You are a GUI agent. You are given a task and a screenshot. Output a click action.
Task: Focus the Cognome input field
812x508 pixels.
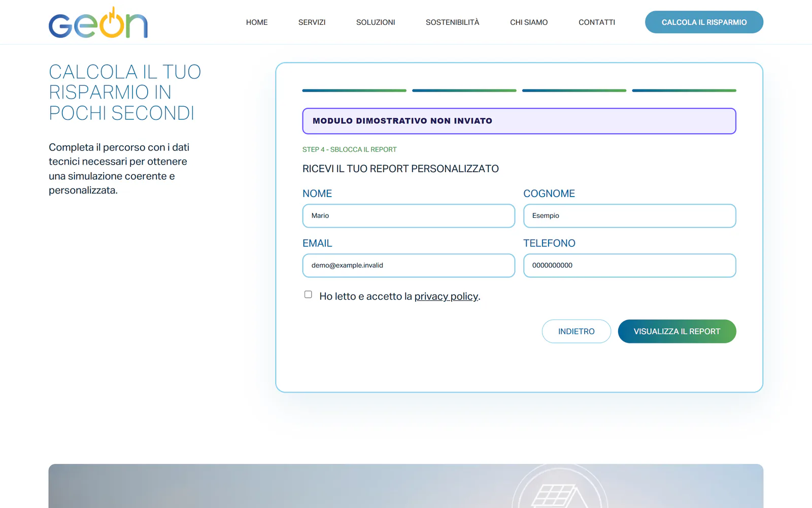pos(629,216)
